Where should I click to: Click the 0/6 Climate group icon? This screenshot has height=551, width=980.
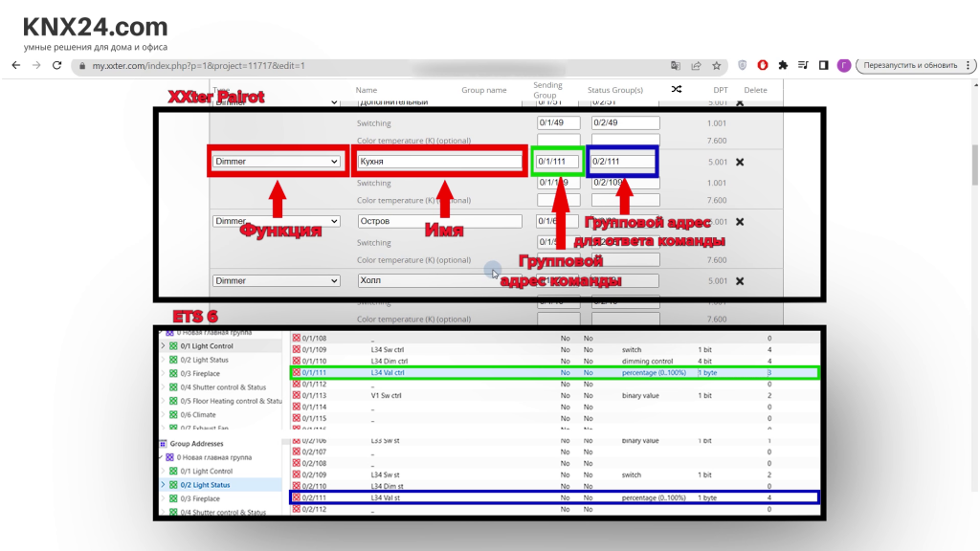pyautogui.click(x=174, y=414)
